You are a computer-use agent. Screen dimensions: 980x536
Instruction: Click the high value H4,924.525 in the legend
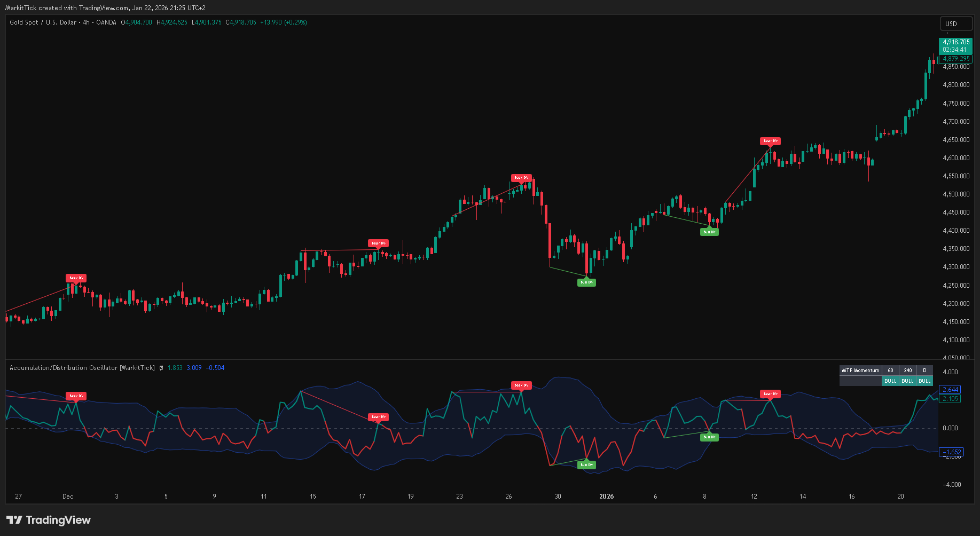pyautogui.click(x=172, y=22)
